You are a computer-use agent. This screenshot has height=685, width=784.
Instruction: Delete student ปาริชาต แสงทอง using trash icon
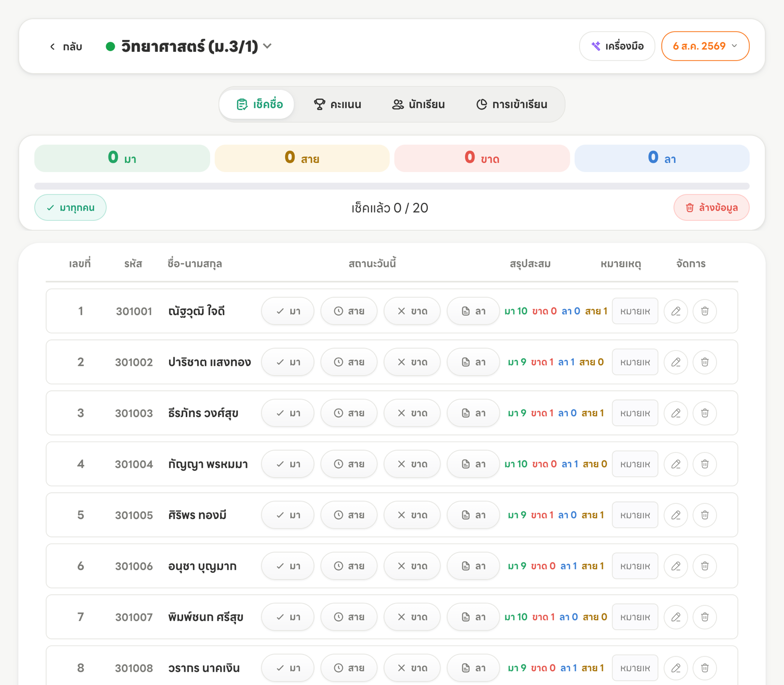pos(705,362)
